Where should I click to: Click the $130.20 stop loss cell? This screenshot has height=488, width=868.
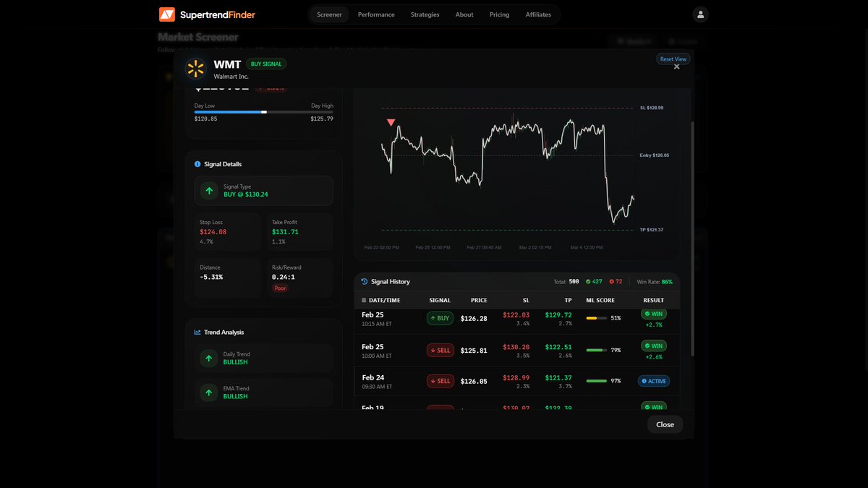pos(516,347)
